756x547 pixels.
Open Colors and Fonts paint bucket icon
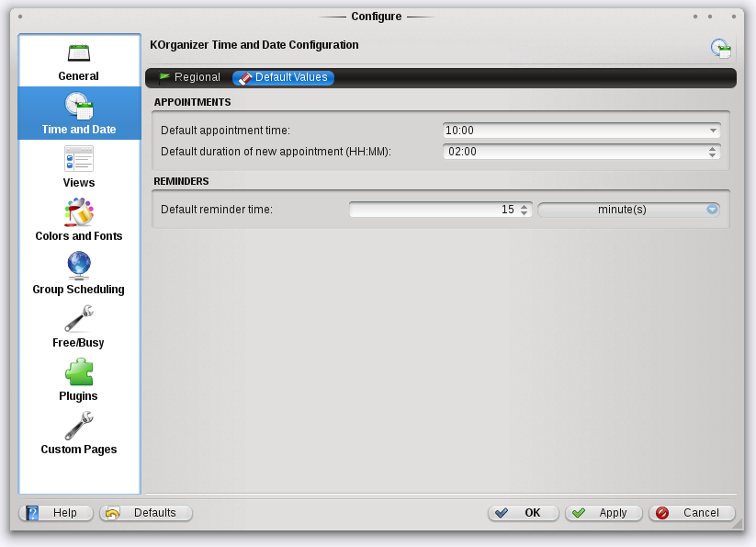coord(79,212)
